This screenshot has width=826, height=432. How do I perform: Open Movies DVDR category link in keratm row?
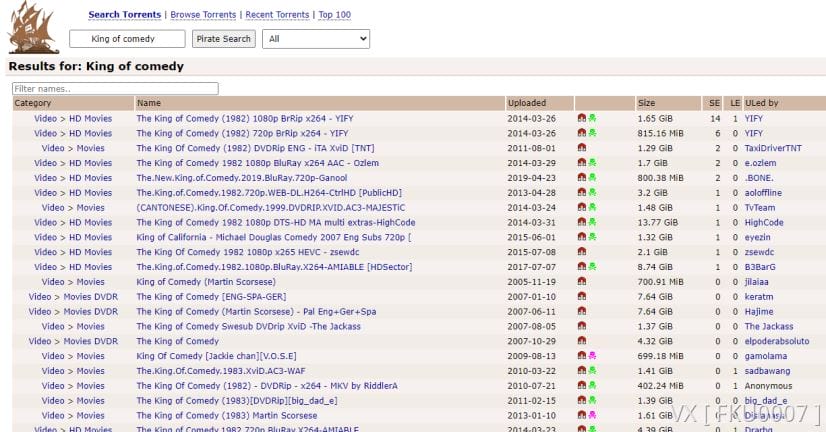click(x=91, y=297)
